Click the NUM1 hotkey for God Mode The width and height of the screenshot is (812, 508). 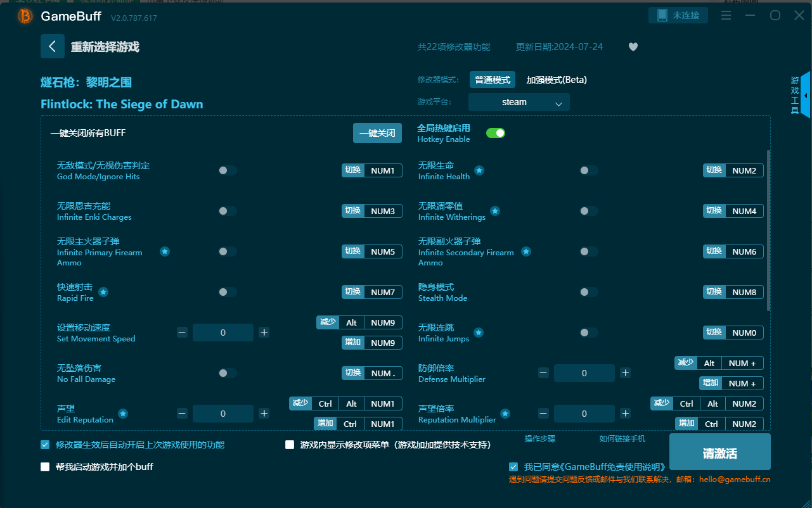pos(383,170)
